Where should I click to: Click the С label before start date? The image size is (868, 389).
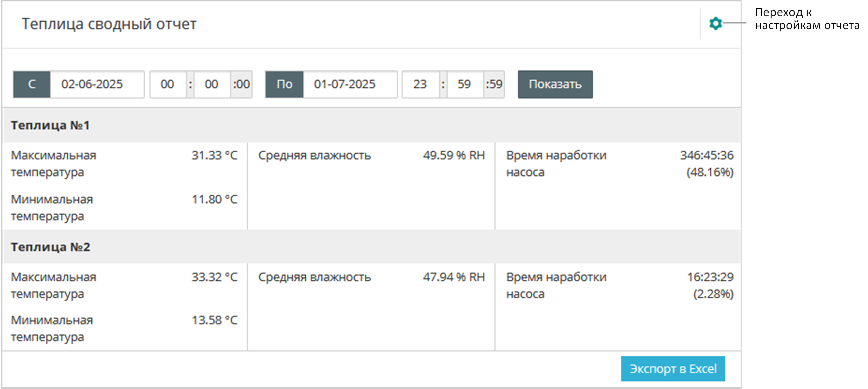[32, 85]
